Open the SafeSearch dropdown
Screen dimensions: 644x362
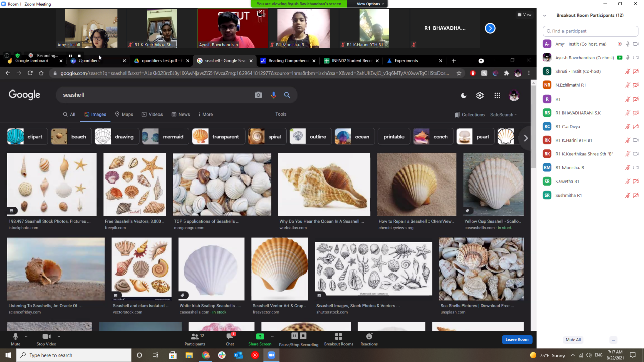503,115
